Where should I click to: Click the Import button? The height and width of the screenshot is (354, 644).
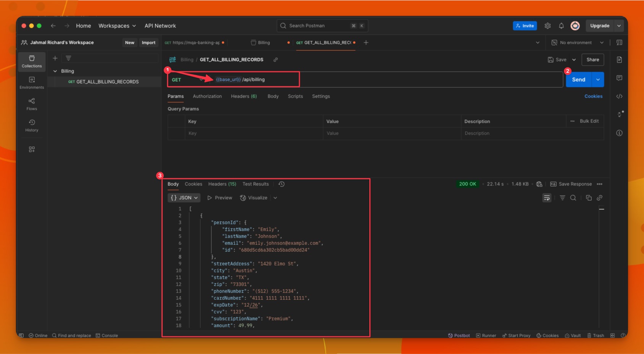pos(148,42)
